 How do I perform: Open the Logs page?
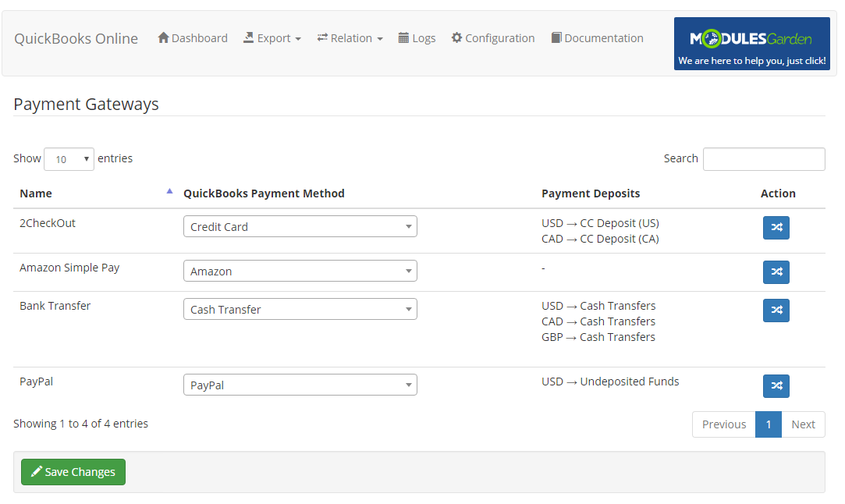[x=417, y=38]
